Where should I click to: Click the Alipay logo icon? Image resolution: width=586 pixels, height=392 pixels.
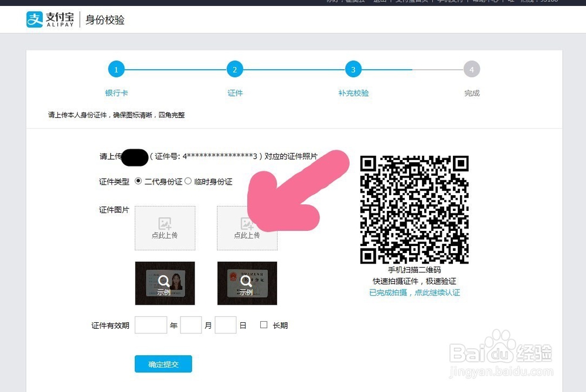[35, 19]
